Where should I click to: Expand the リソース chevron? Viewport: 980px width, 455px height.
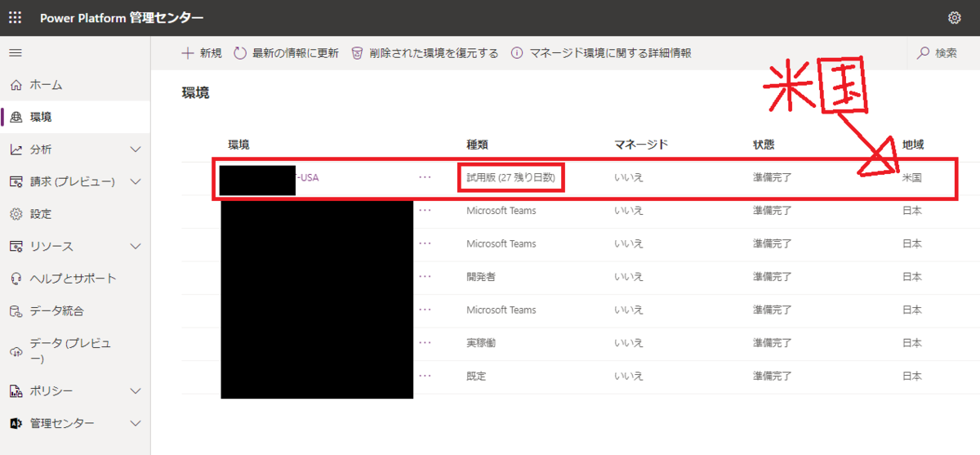(136, 246)
